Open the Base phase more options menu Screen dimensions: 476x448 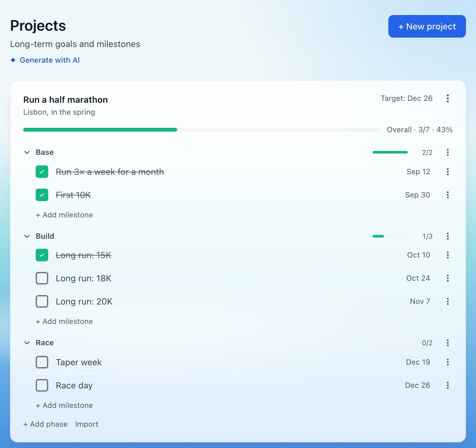(x=448, y=152)
